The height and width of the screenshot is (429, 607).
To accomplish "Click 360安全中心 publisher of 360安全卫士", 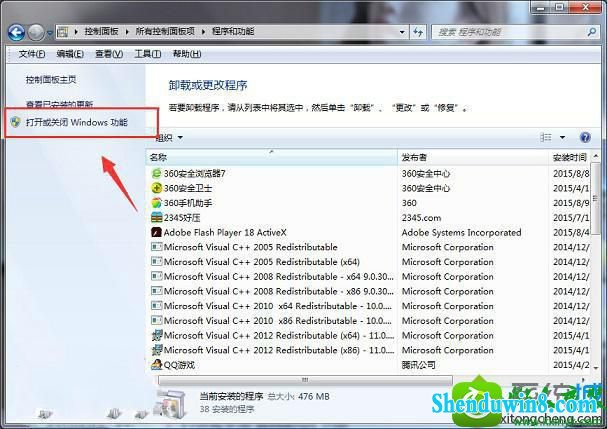I will click(426, 188).
